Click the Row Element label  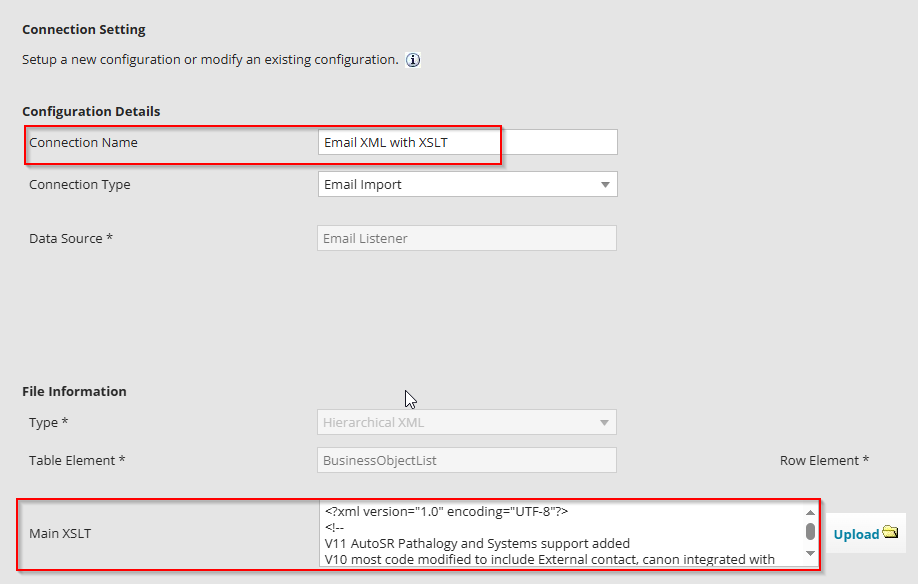pyautogui.click(x=824, y=460)
